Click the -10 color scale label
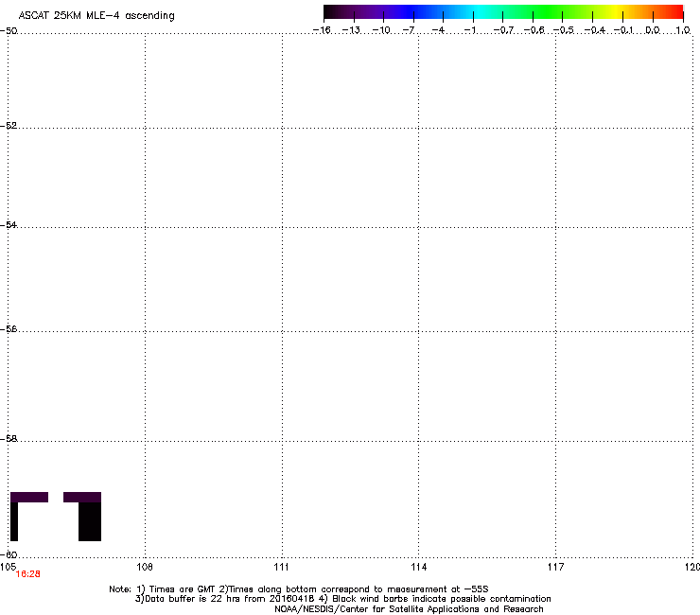 381,30
